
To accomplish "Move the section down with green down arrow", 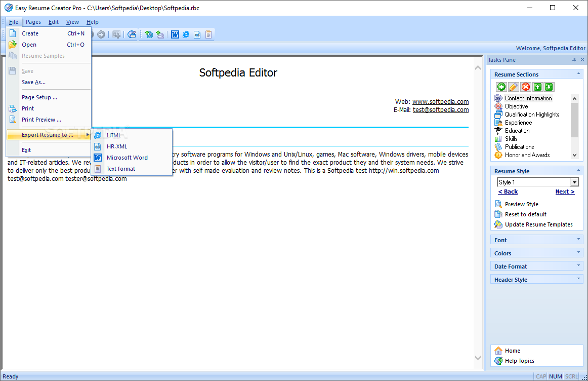I will 549,87.
